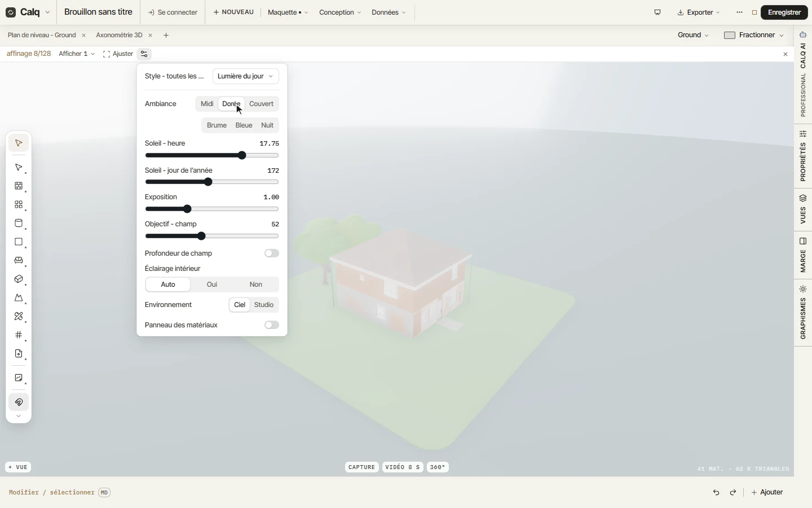Select the square slab tool
Viewport: 812px width, 508px height.
[19, 242]
